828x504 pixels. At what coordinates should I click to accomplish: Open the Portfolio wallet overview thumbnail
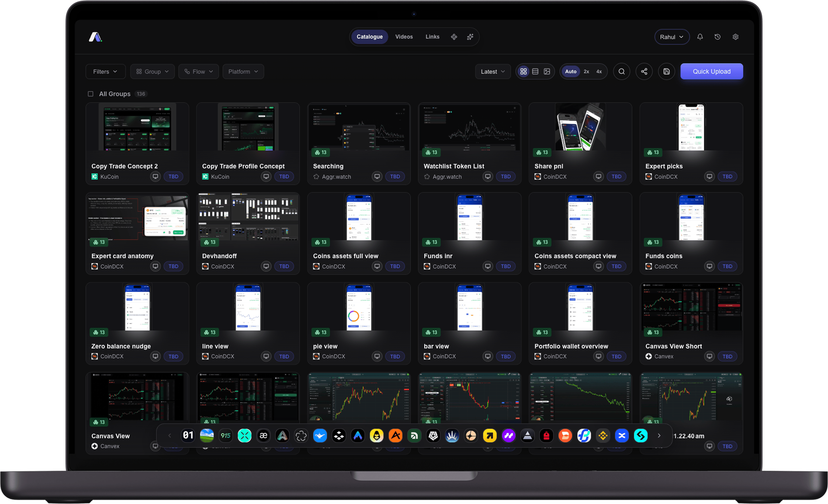[x=580, y=307]
